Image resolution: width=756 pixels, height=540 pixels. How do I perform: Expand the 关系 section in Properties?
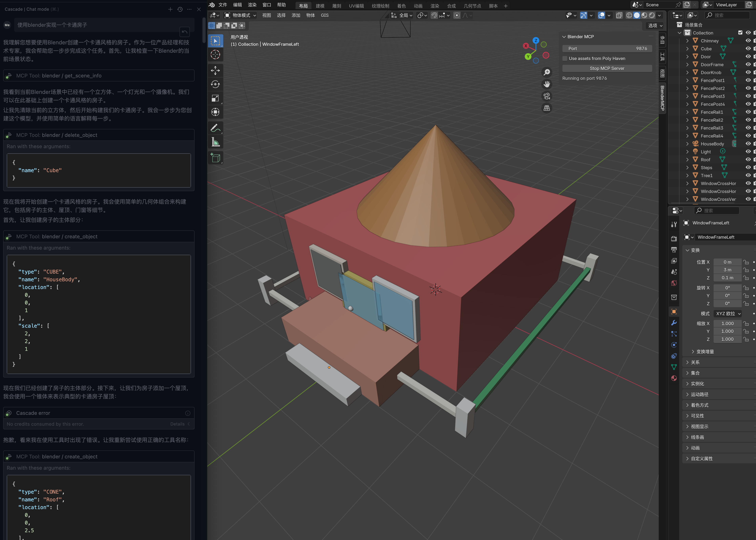[x=695, y=363]
